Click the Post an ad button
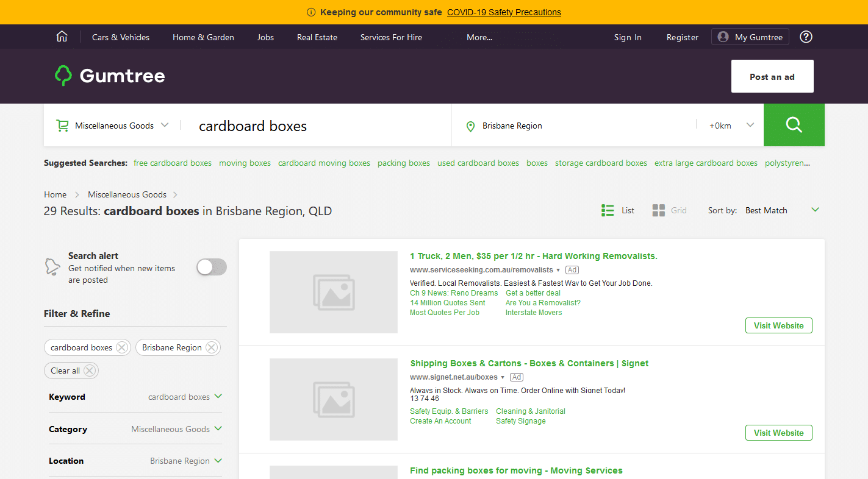This screenshot has width=868, height=479. pos(772,76)
